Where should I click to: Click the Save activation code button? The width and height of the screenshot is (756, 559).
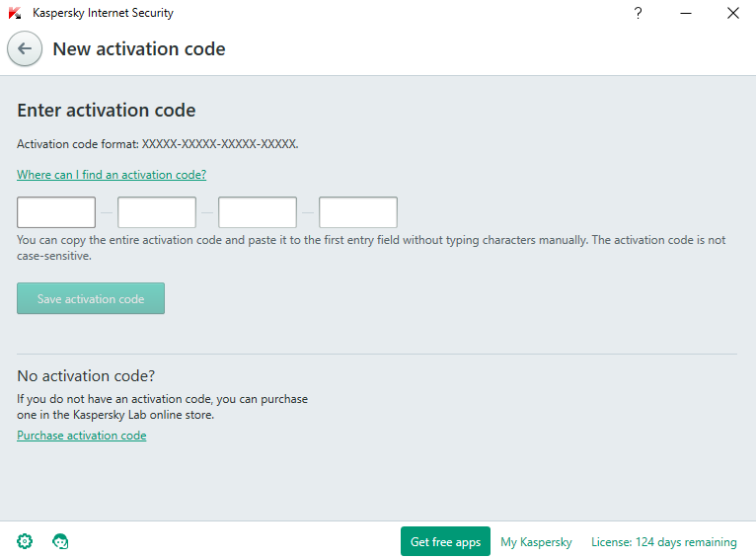[91, 298]
